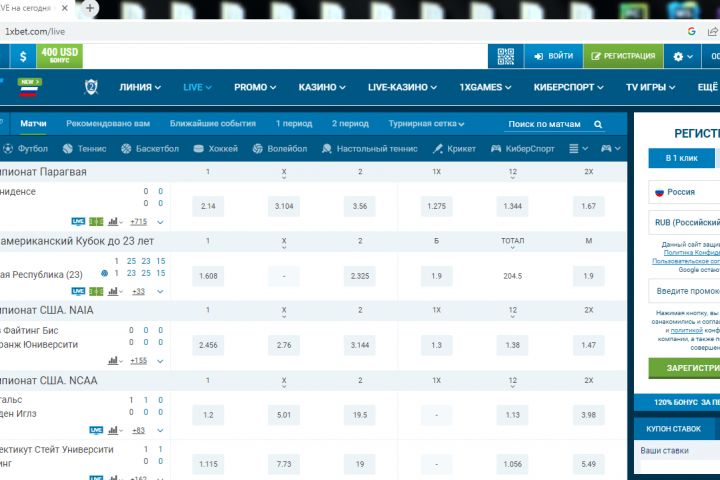
Task: Click the promo code input field
Action: coord(684,291)
